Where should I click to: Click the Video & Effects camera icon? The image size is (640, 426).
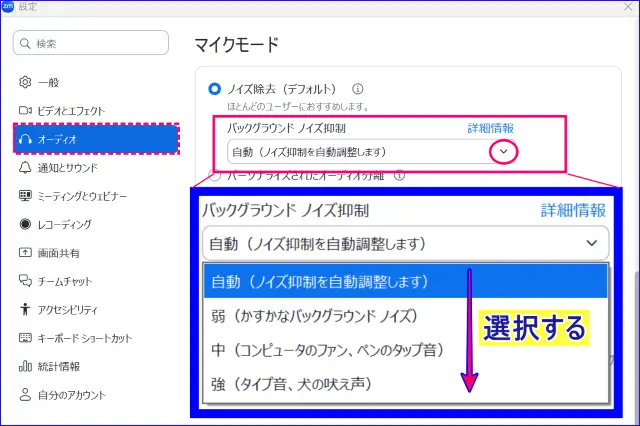(x=25, y=110)
